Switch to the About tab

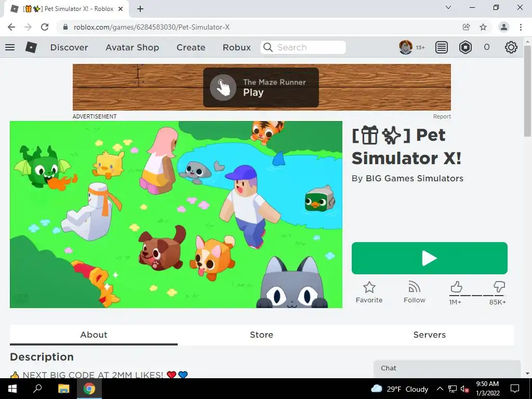94,335
